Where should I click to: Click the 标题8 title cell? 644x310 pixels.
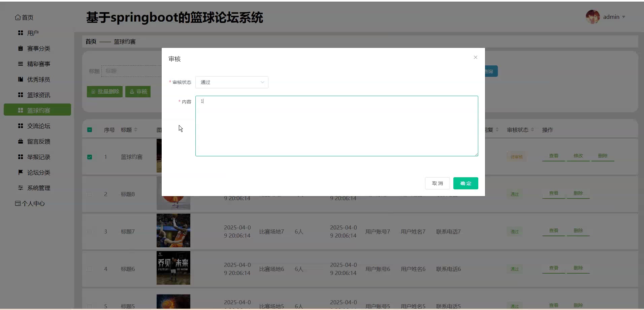[x=128, y=194]
